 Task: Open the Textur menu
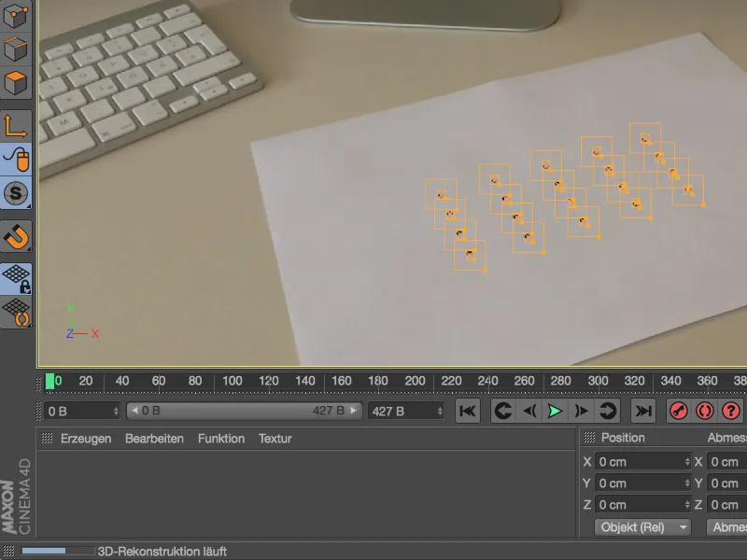tap(275, 439)
